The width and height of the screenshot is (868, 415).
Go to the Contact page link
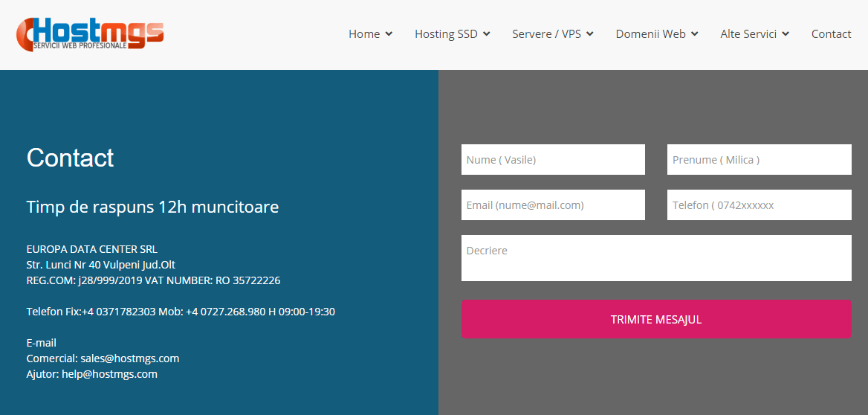click(831, 34)
